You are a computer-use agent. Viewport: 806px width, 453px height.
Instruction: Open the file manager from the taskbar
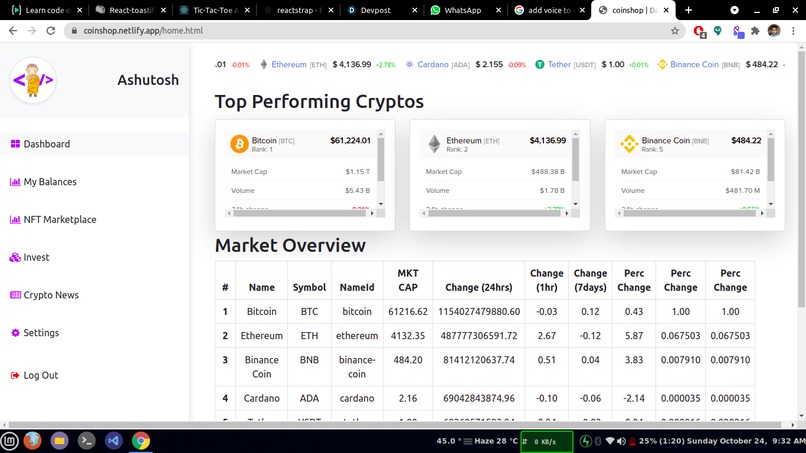[x=59, y=441]
